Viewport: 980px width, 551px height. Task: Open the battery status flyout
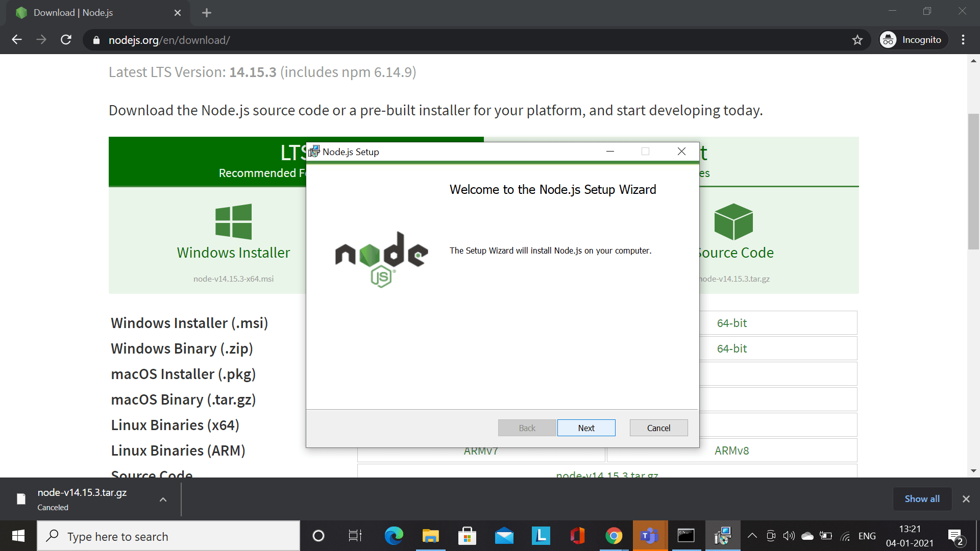(x=825, y=536)
